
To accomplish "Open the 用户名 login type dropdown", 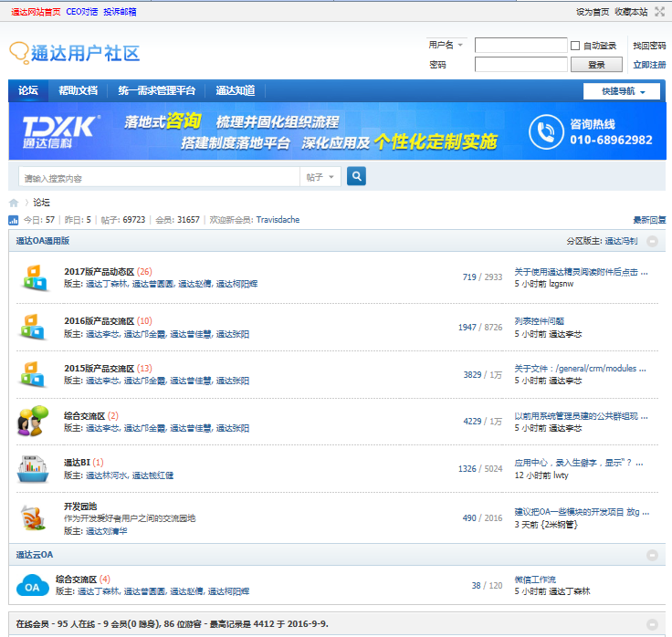I will 446,45.
